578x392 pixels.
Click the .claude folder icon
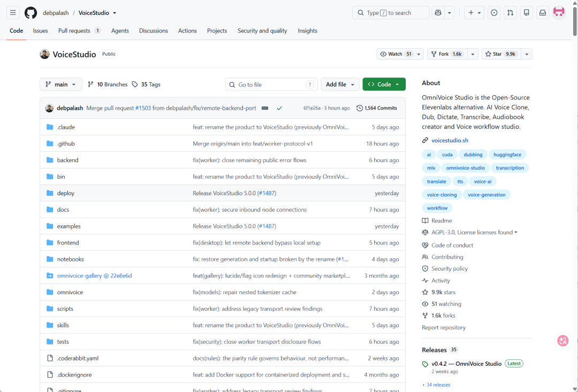click(x=50, y=127)
